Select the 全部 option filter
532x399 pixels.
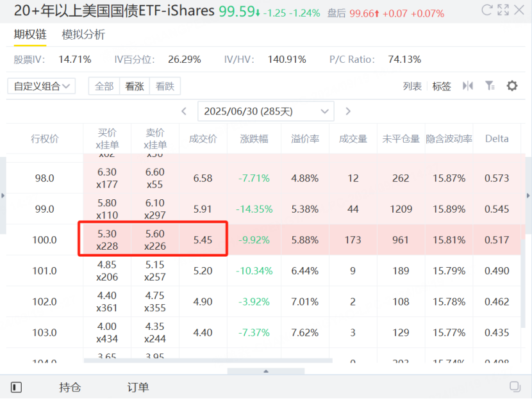click(104, 86)
